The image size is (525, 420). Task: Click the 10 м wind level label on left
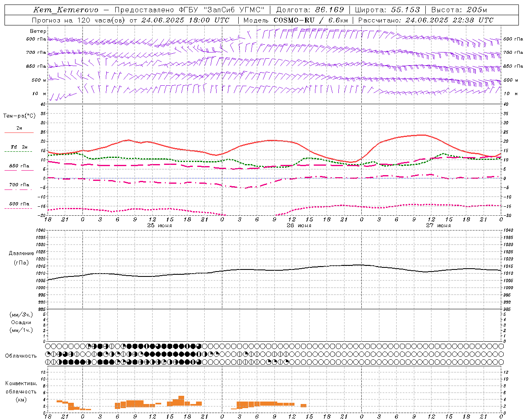click(39, 94)
